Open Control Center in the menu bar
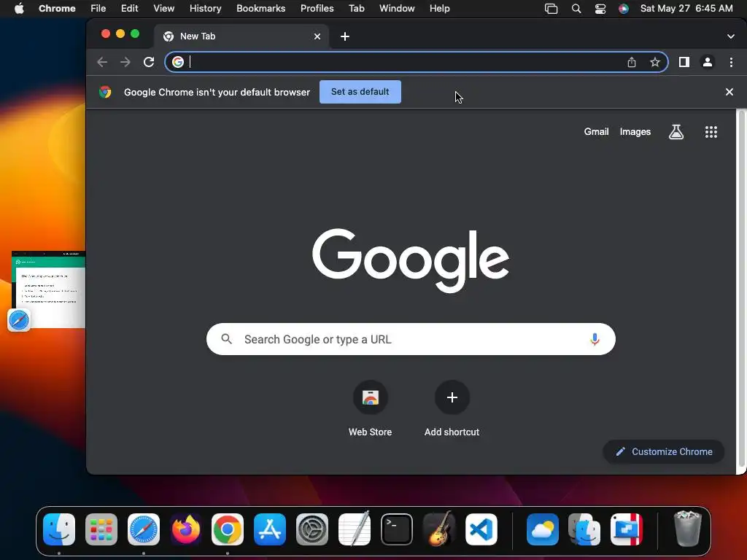Screen dimensions: 747x560 [600, 9]
